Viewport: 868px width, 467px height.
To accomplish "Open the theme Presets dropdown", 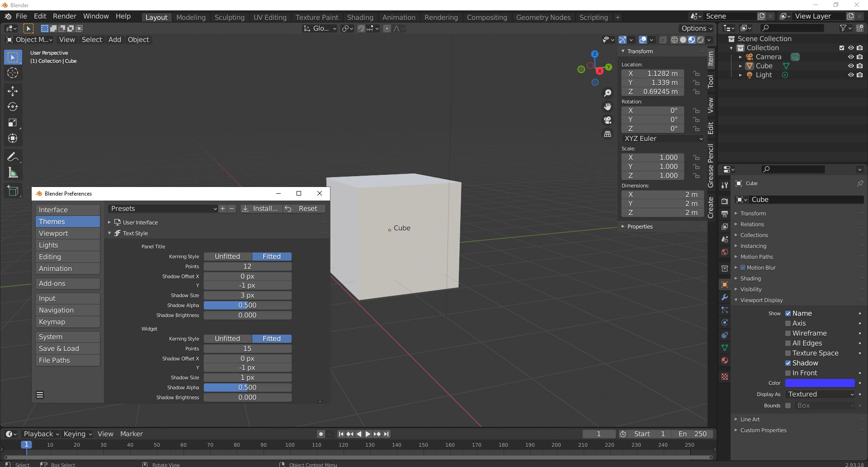I will coord(163,209).
